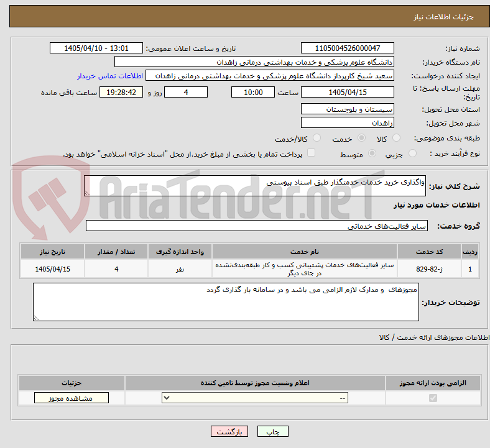Toggle the Islamic treasury payment checkbox
The height and width of the screenshot is (448, 490).
click(311, 153)
